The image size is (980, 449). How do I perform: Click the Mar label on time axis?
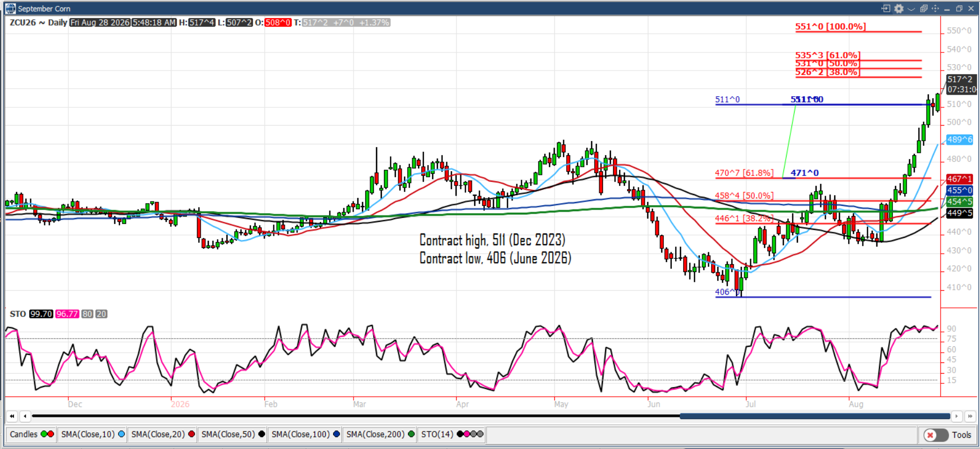pyautogui.click(x=359, y=404)
